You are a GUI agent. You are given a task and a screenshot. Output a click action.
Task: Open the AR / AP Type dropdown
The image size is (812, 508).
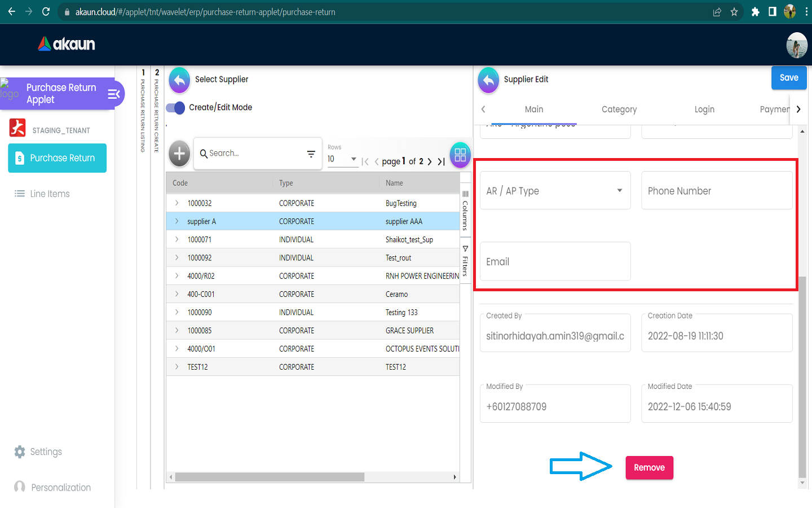555,191
